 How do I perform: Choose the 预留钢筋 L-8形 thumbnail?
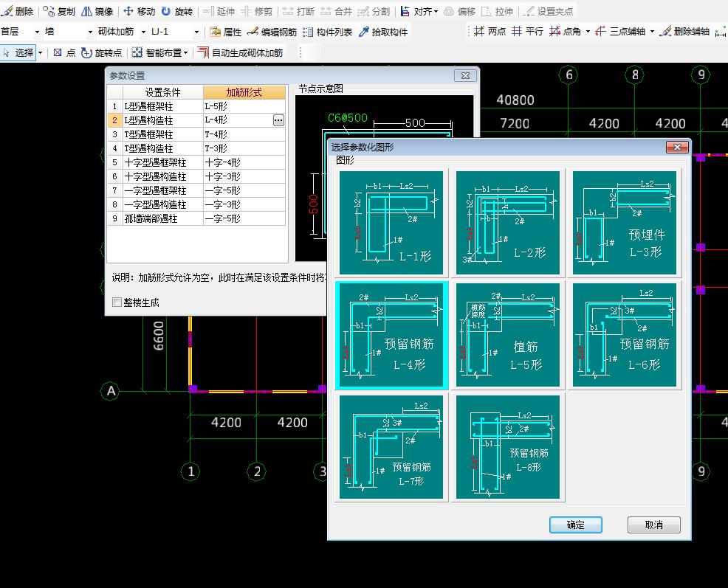(x=507, y=447)
